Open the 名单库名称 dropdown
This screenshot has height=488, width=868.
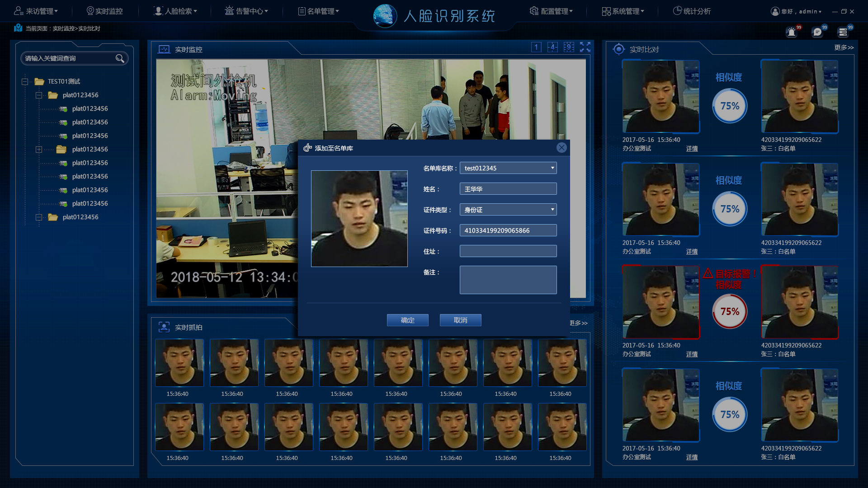pyautogui.click(x=552, y=168)
